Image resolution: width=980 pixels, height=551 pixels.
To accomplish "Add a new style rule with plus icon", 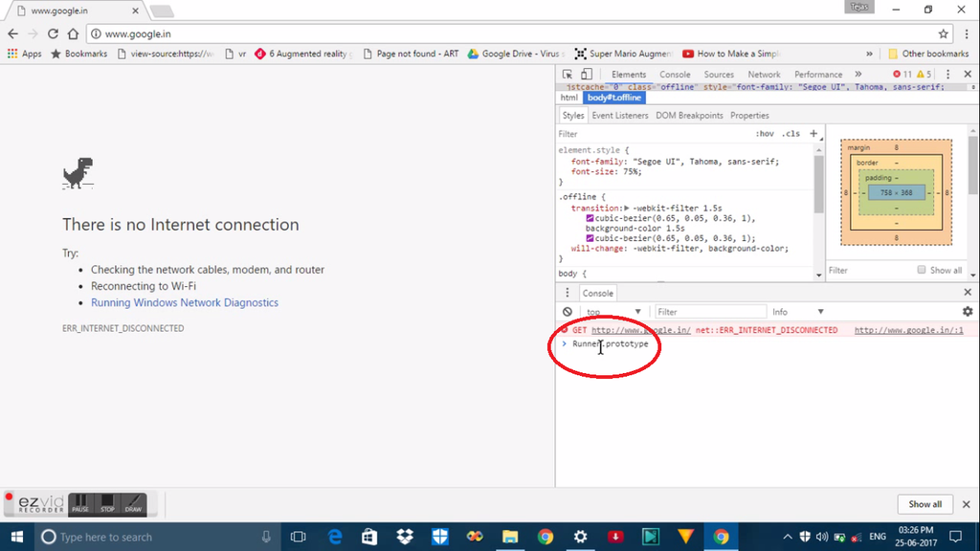I will coord(813,133).
